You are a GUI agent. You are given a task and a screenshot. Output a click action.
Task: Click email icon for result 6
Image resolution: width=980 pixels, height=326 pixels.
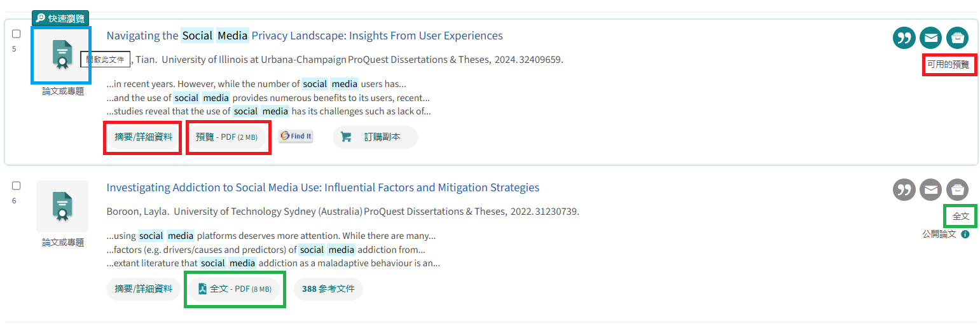(x=930, y=189)
